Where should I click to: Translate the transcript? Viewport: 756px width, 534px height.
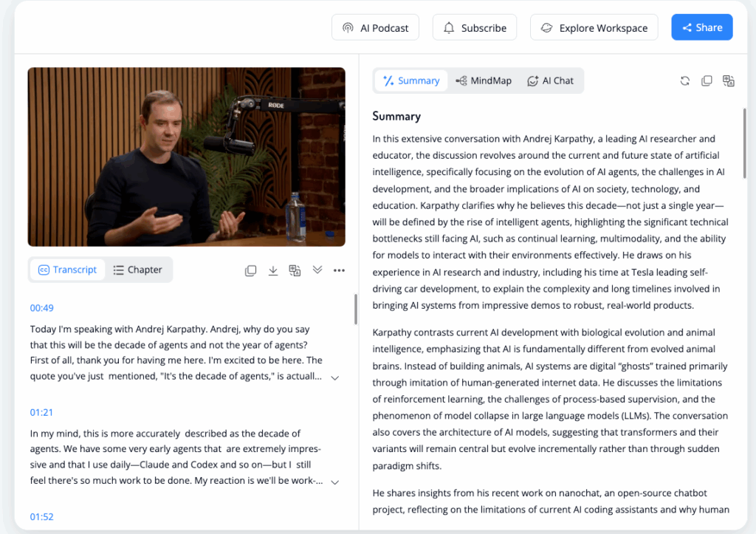(295, 270)
